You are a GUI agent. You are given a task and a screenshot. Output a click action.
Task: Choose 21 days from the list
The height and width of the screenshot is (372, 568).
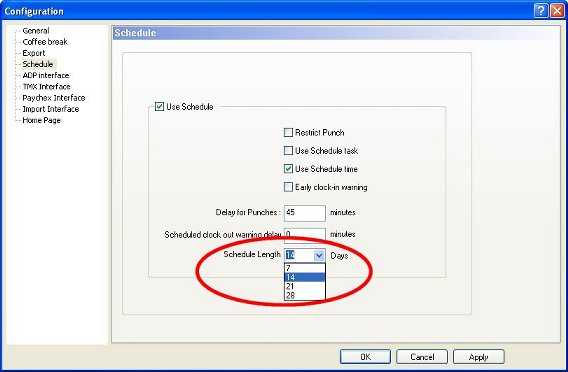click(x=305, y=287)
